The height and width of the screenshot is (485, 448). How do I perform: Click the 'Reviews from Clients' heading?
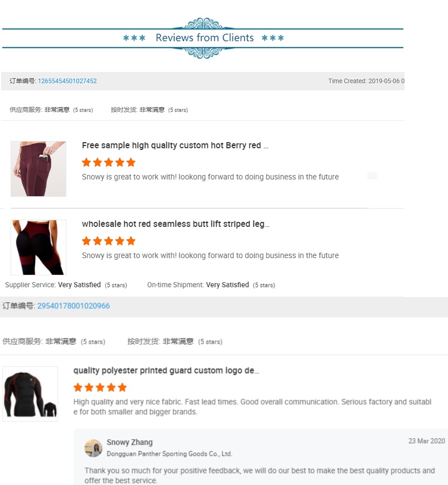[x=204, y=38]
